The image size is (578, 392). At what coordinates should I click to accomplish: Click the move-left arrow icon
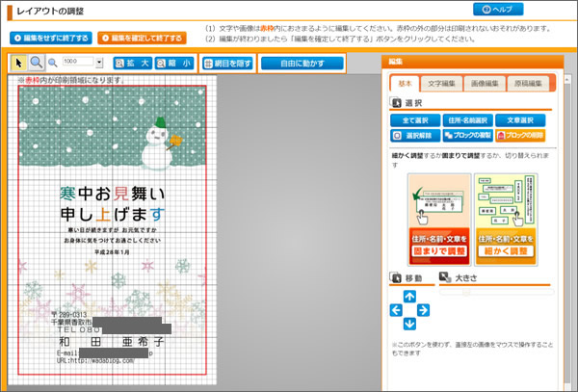pos(396,310)
